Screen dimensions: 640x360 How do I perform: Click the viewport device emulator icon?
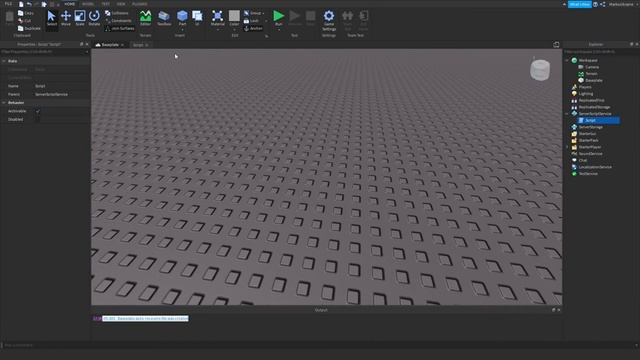pyautogui.click(x=556, y=44)
